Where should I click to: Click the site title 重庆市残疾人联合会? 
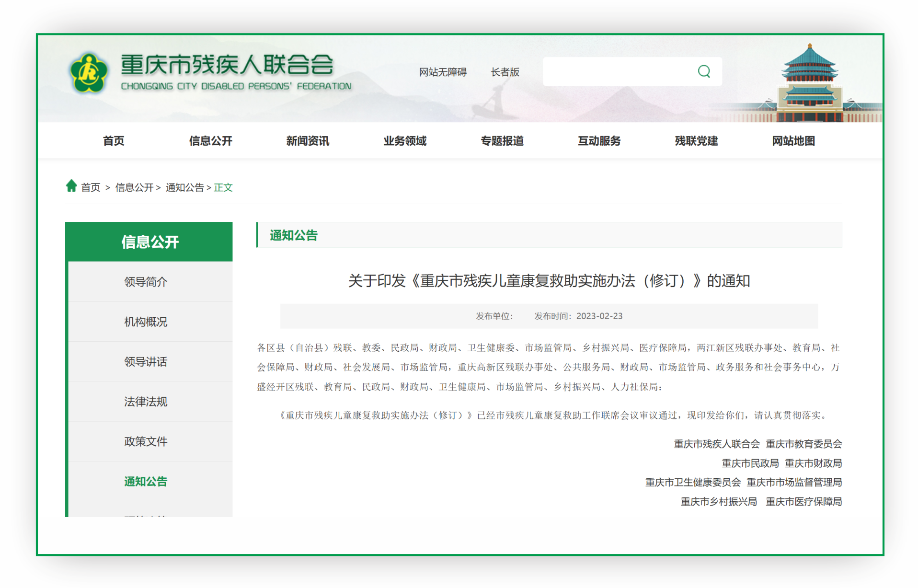pyautogui.click(x=227, y=65)
